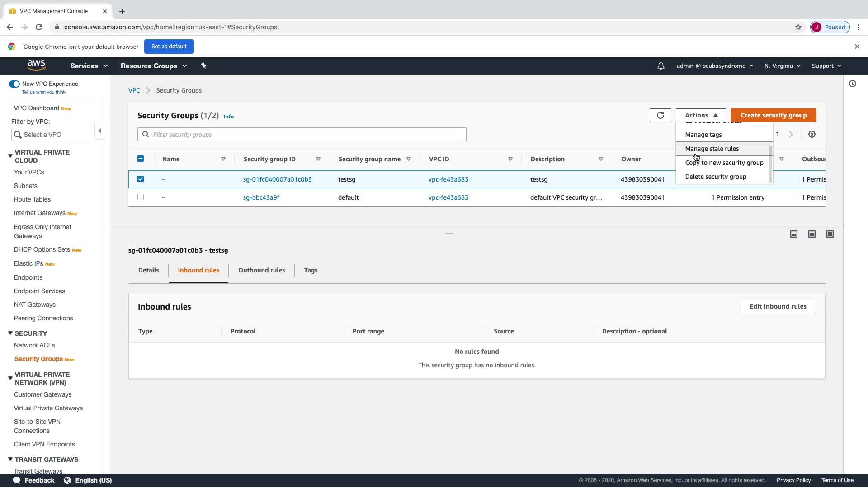Click the Edit inbound rules button
Viewport: 868px width, 488px height.
(778, 306)
